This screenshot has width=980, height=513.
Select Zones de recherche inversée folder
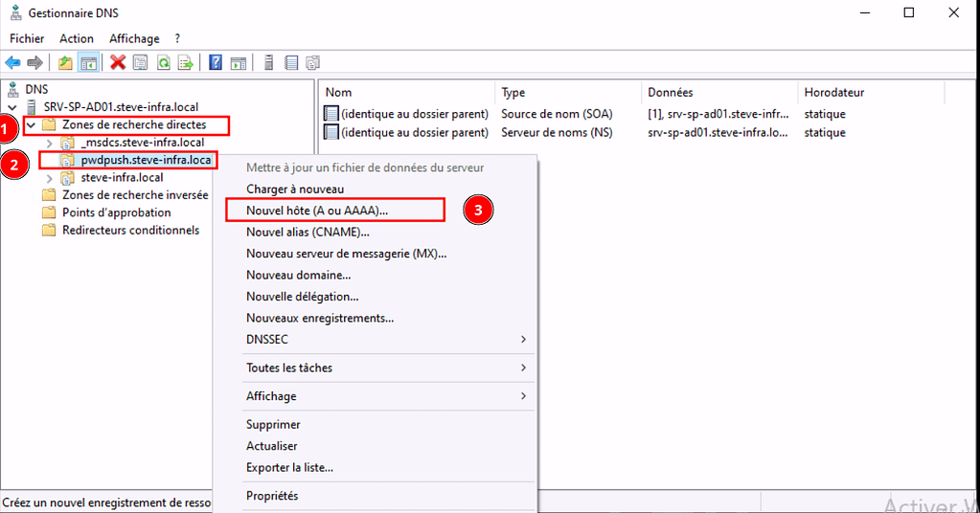coord(134,195)
